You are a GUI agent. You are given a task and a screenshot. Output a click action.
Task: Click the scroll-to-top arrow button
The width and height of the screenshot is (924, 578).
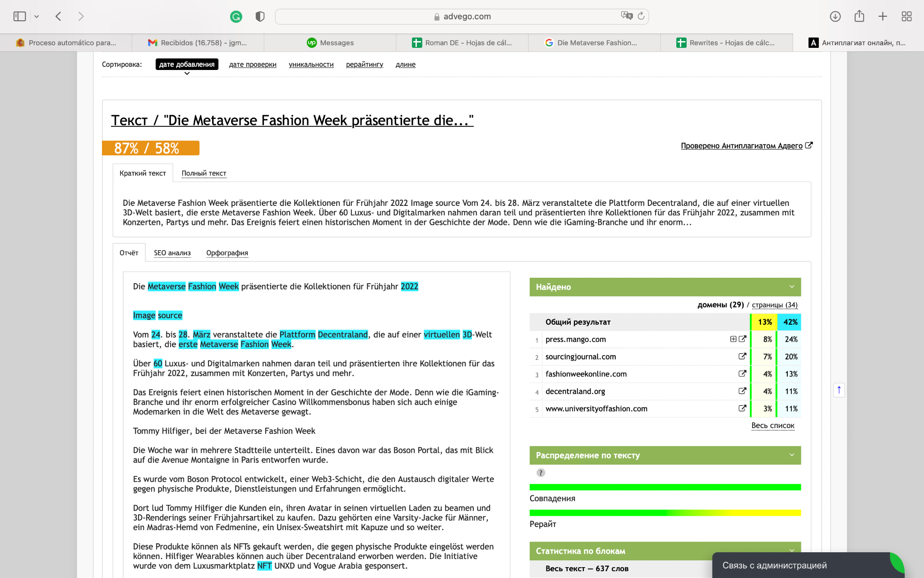point(839,390)
